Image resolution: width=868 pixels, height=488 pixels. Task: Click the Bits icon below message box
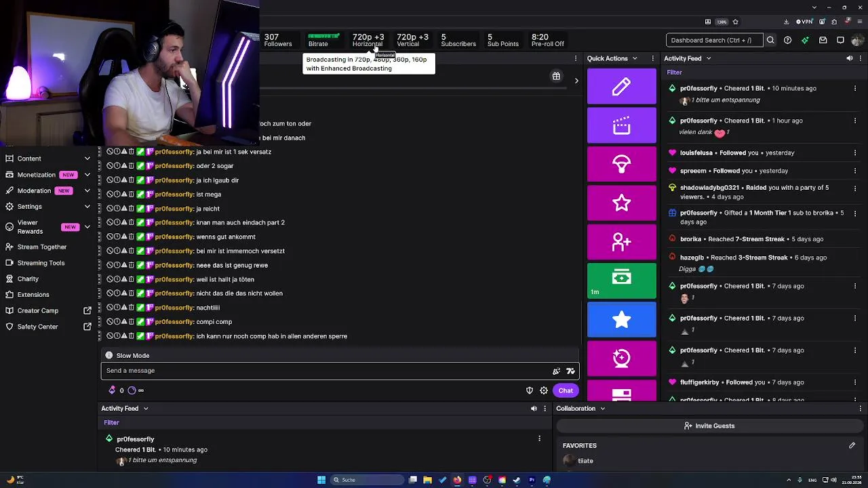pyautogui.click(x=112, y=390)
